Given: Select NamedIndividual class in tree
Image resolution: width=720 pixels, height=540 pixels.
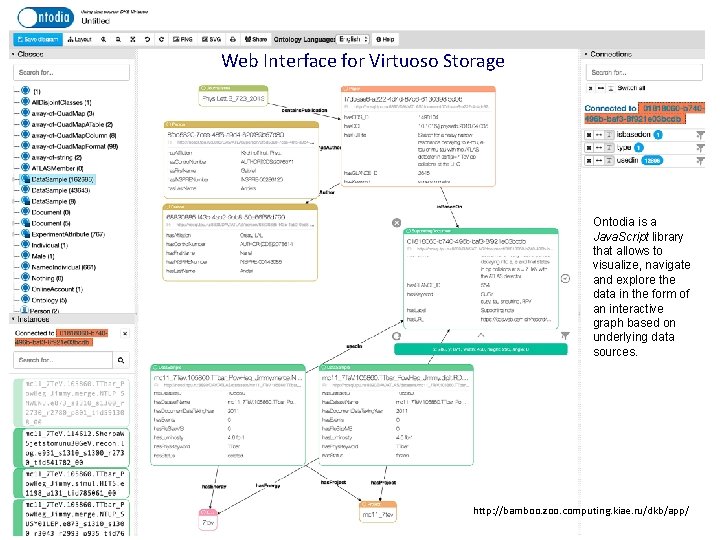Looking at the screenshot, I should pos(63,267).
